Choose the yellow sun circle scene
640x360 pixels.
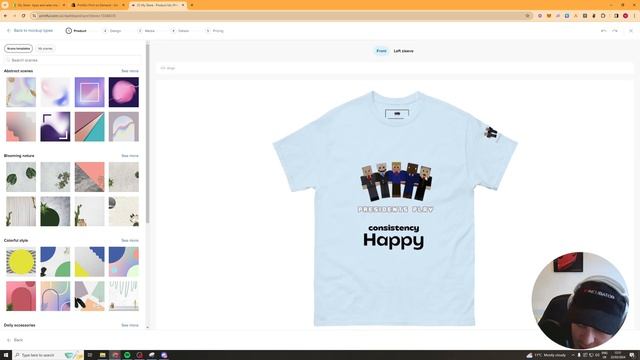(x=21, y=262)
